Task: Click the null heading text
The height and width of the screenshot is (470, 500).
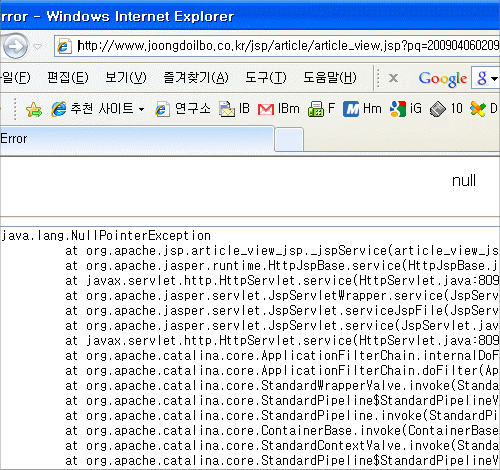Action: (x=464, y=181)
